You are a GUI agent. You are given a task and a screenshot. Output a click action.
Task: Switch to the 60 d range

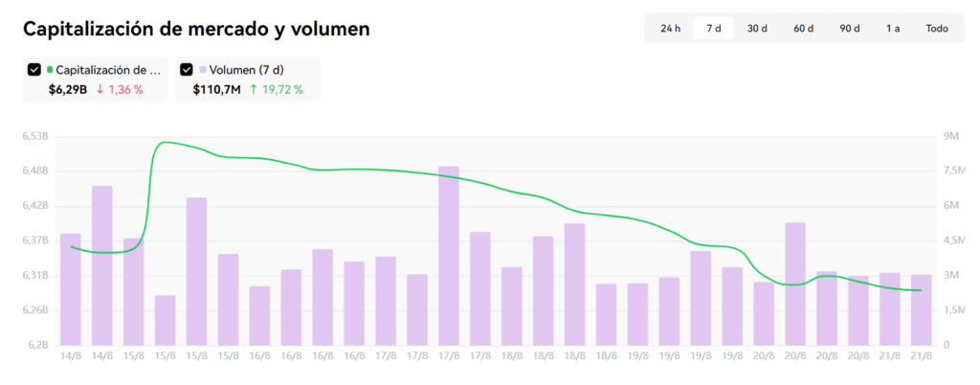click(803, 28)
